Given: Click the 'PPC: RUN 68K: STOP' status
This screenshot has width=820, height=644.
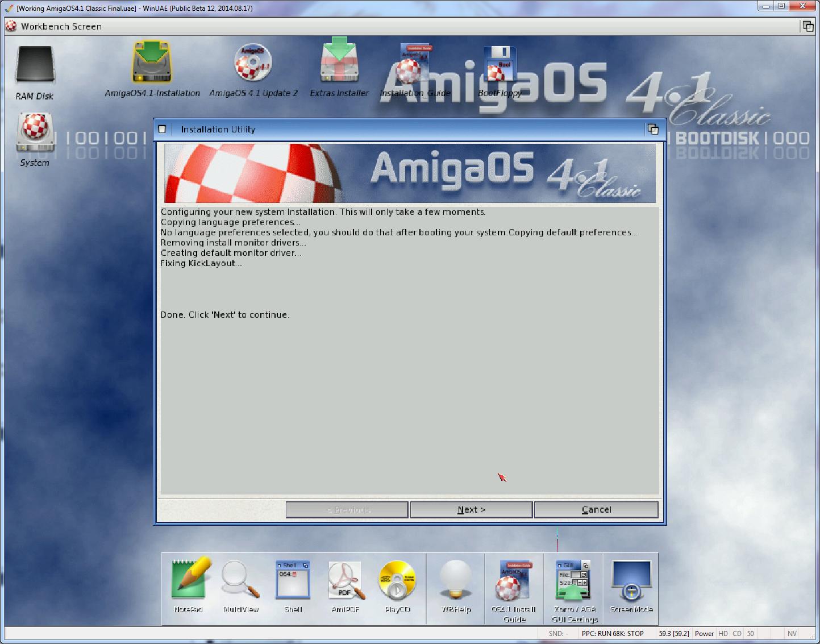Looking at the screenshot, I should [x=613, y=633].
